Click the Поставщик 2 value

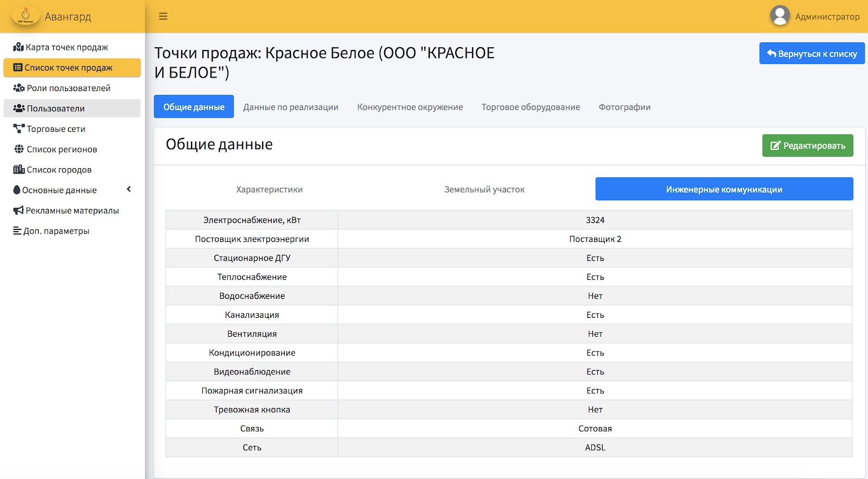[x=595, y=239]
